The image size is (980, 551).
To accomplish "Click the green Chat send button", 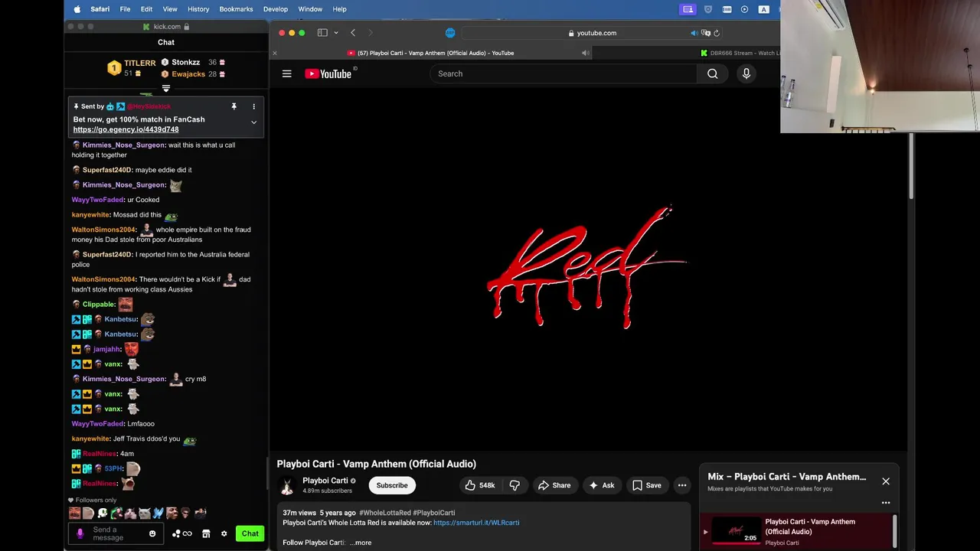I will click(250, 533).
